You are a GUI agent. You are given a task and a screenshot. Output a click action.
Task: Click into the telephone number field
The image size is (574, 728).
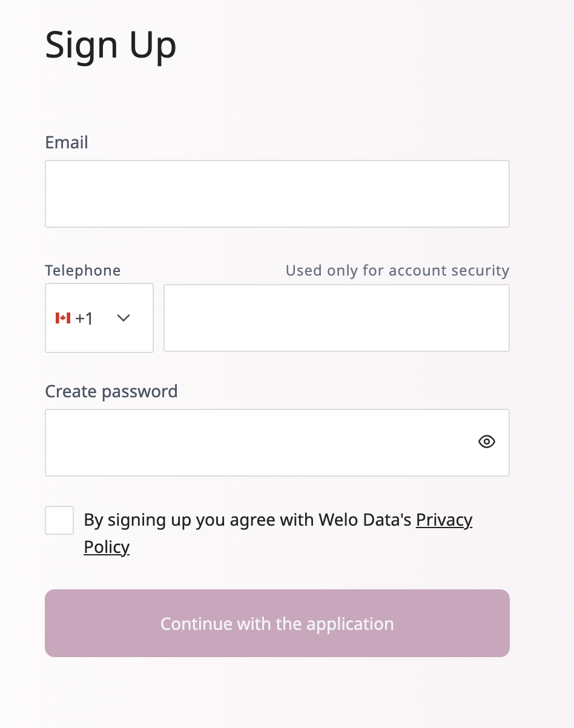pyautogui.click(x=337, y=318)
